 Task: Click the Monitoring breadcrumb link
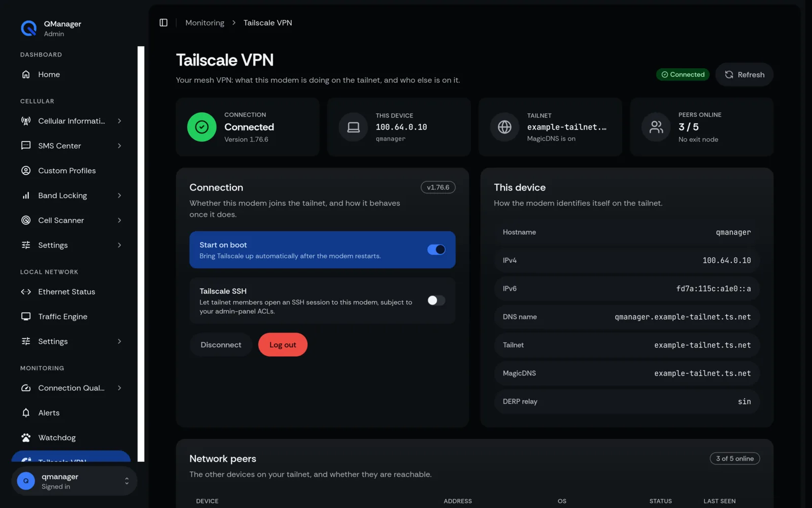tap(205, 22)
